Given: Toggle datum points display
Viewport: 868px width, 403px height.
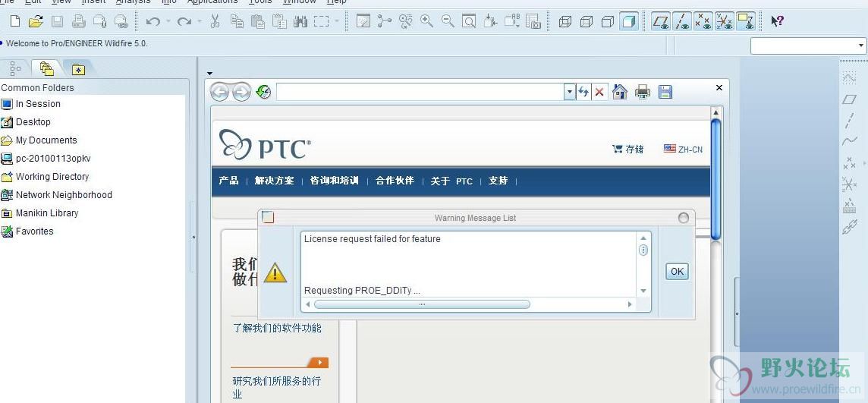Looking at the screenshot, I should click(703, 21).
